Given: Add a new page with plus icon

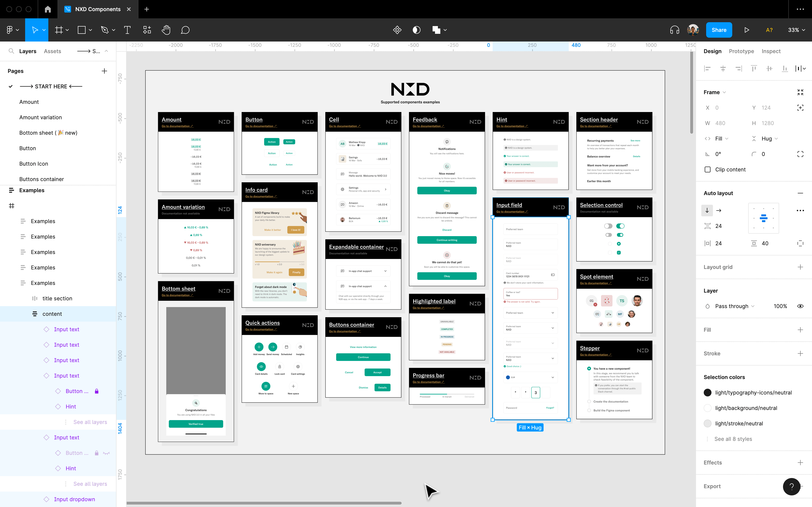Looking at the screenshot, I should coord(104,71).
